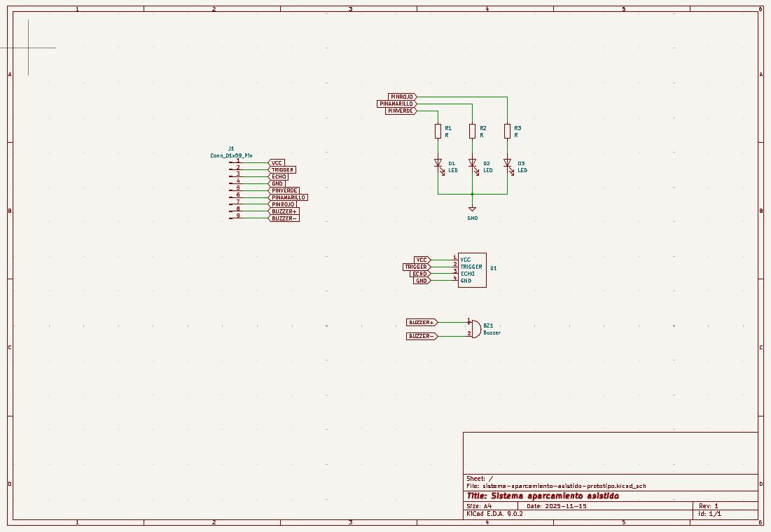Select the PINVERDE label wired to R1
Screen dimensions: 771x532
tap(401, 111)
